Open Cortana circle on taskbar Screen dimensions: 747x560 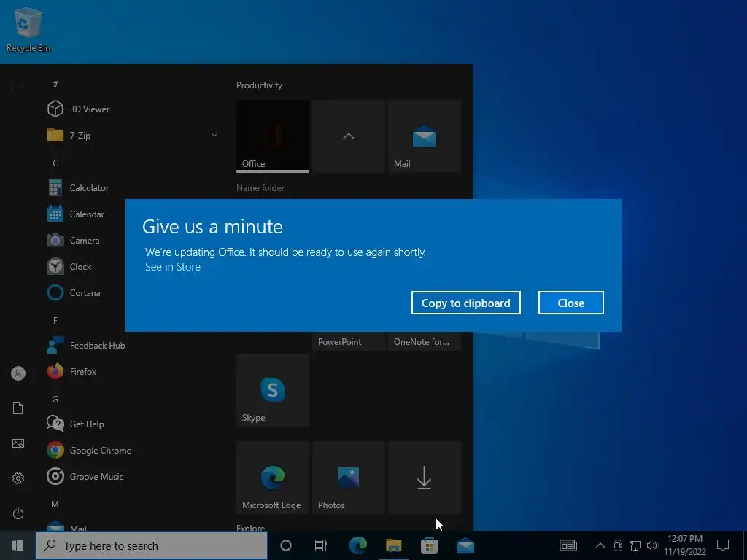(x=286, y=545)
